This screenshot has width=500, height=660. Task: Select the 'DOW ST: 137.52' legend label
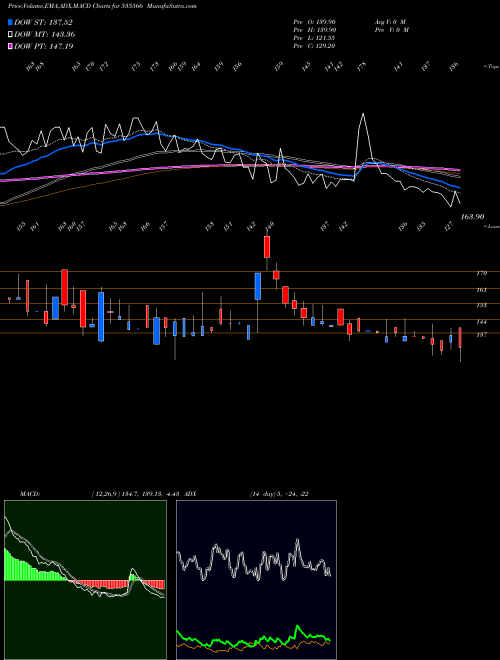pos(43,22)
